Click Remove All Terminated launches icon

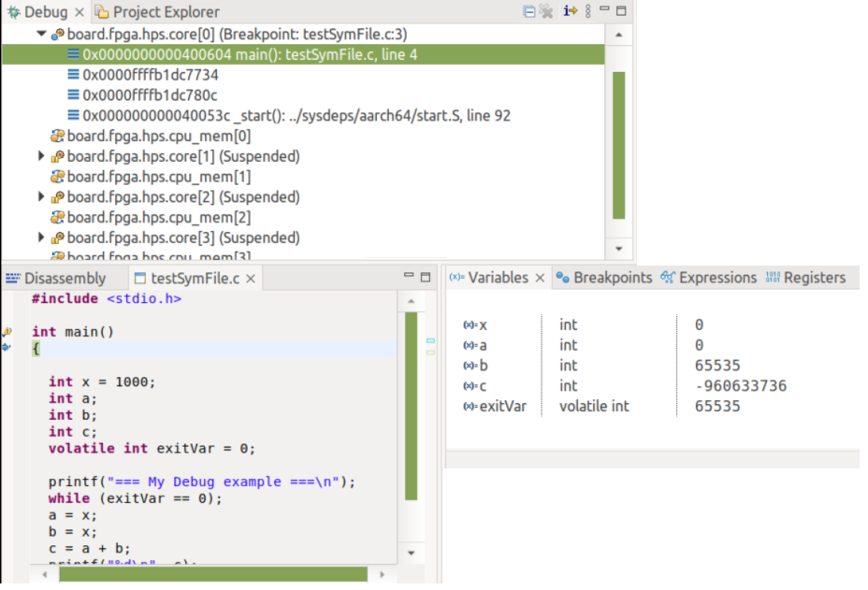[x=546, y=12]
